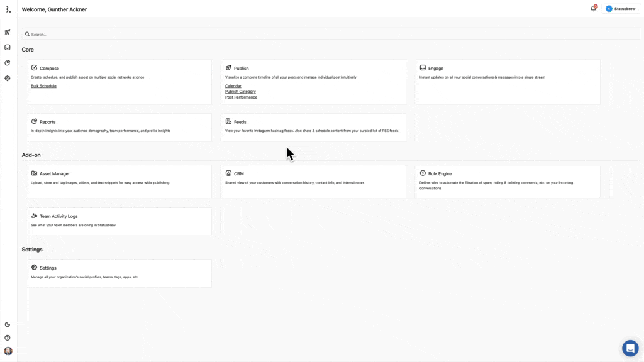The height and width of the screenshot is (362, 644).
Task: Open the notifications bell icon
Action: pyautogui.click(x=593, y=9)
